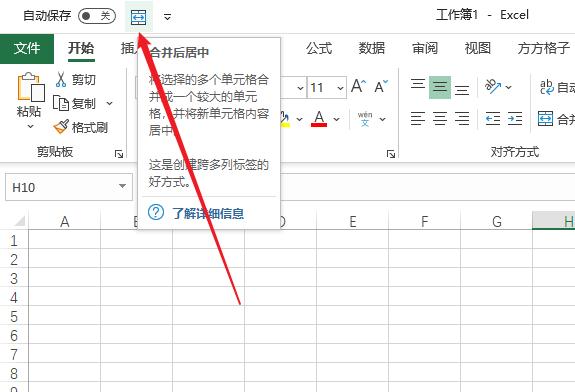Select column F header
Image resolution: width=575 pixels, height=392 pixels.
coord(424,221)
